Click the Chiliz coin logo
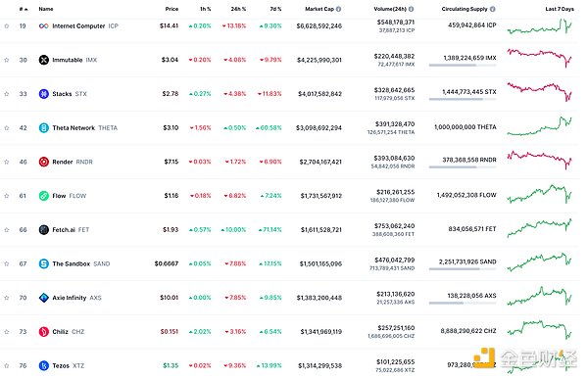Image resolution: width=588 pixels, height=379 pixels. [x=44, y=332]
